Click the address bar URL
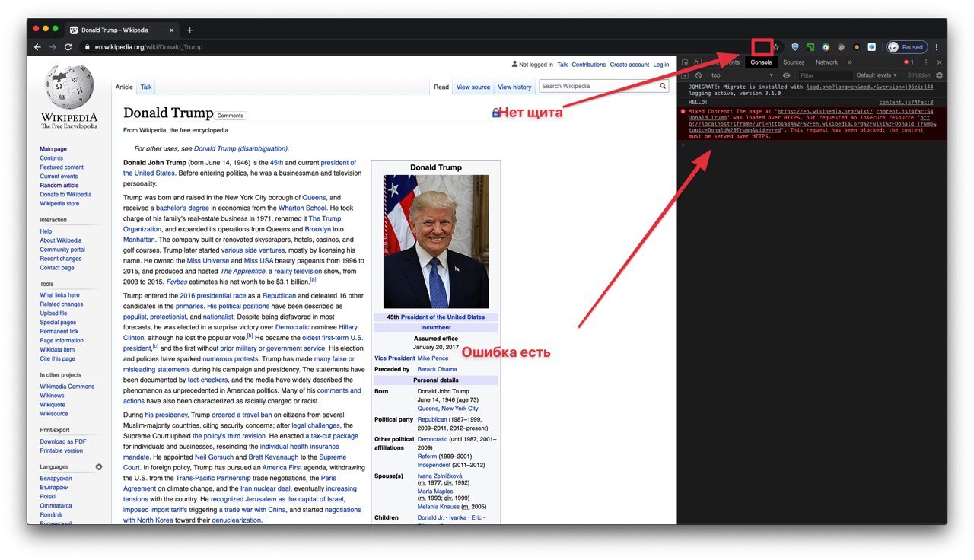 coord(148,47)
